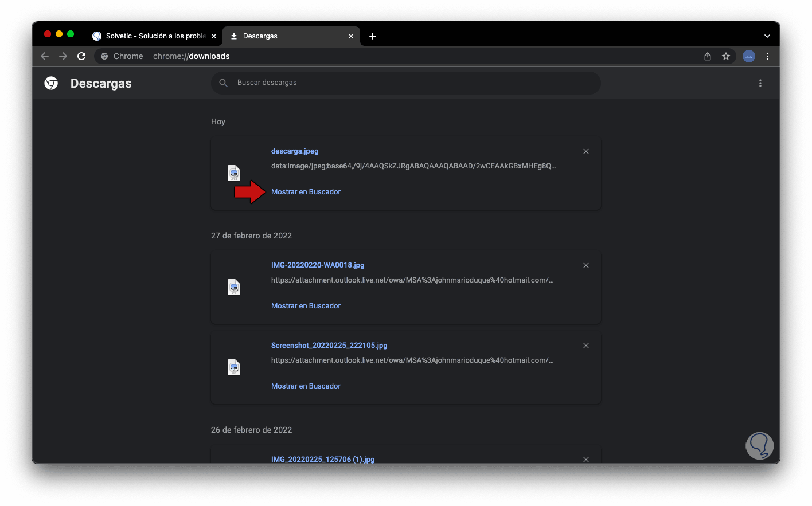The height and width of the screenshot is (506, 812).
Task: Open the Chrome three-dot browser menu
Action: point(767,56)
